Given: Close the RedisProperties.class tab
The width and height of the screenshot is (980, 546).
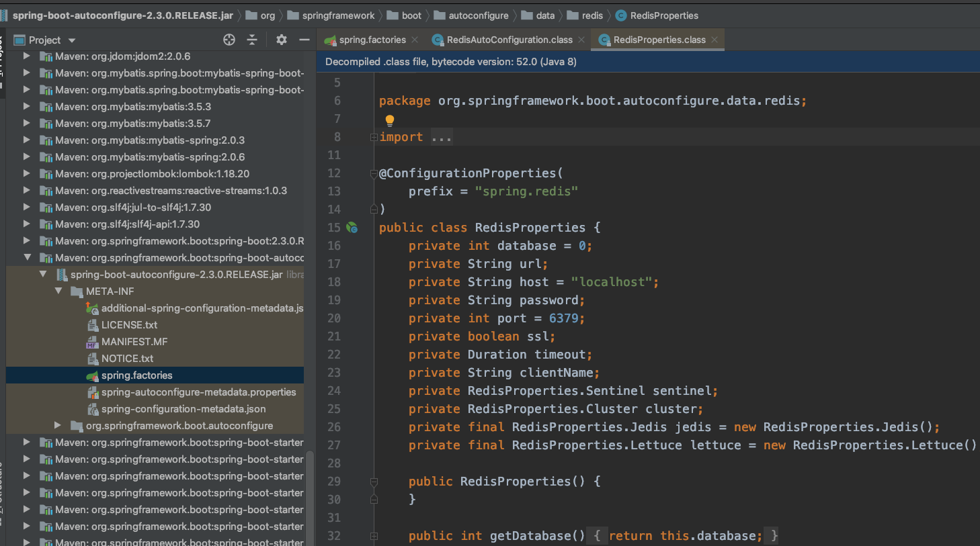Looking at the screenshot, I should pyautogui.click(x=714, y=40).
